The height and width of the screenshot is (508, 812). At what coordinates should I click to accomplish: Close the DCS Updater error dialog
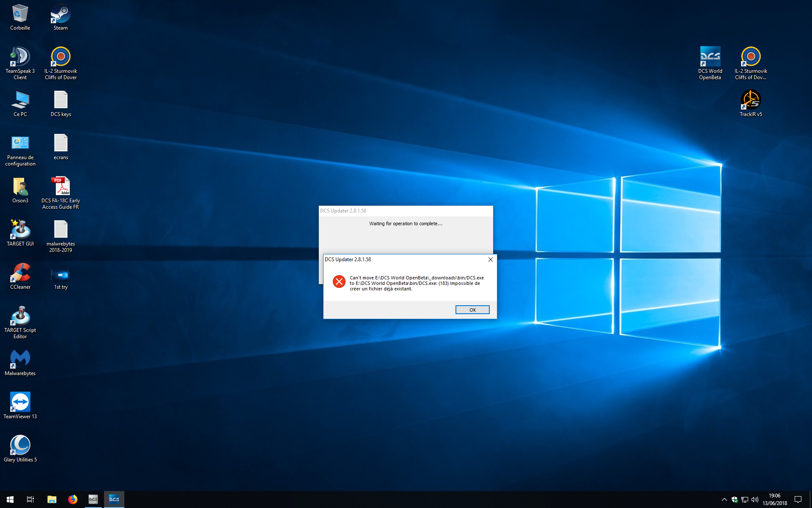[x=491, y=260]
